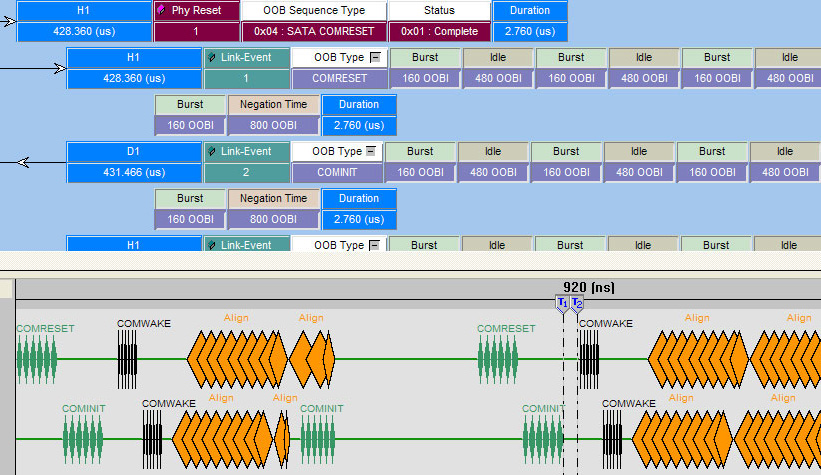Select the 0x01 : Complete status value
Viewport: 821px width, 475px height.
(439, 31)
